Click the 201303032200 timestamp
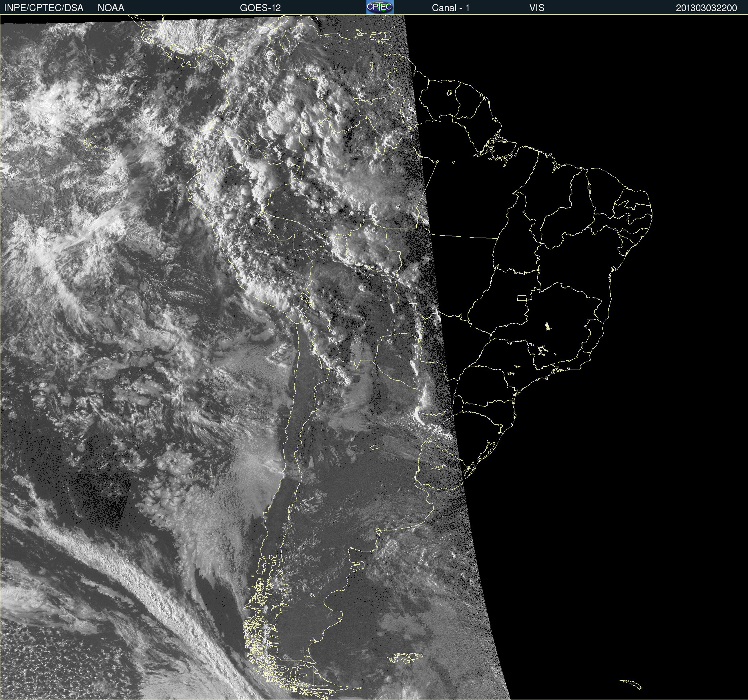Screen dimensions: 748x700 (x=706, y=8)
